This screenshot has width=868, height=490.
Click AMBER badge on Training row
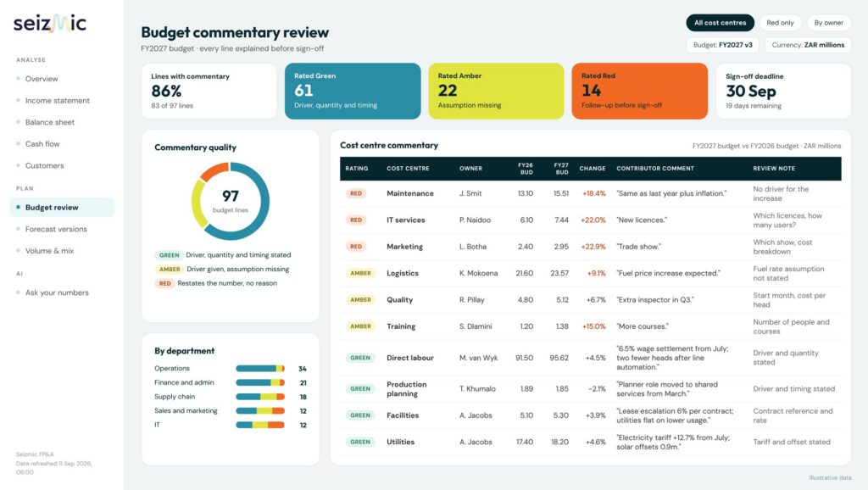tap(360, 326)
